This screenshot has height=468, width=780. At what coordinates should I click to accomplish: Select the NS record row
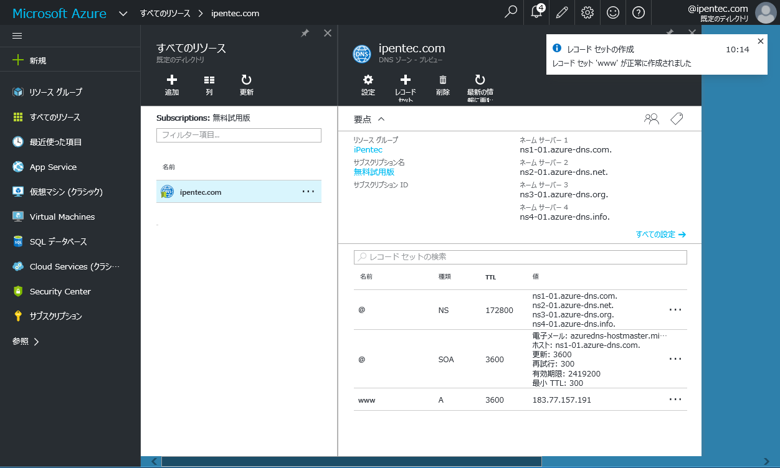click(520, 310)
